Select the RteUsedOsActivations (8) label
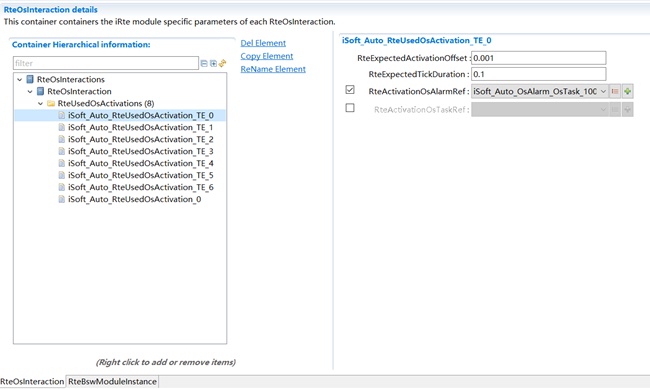Image resolution: width=650 pixels, height=389 pixels. (106, 103)
